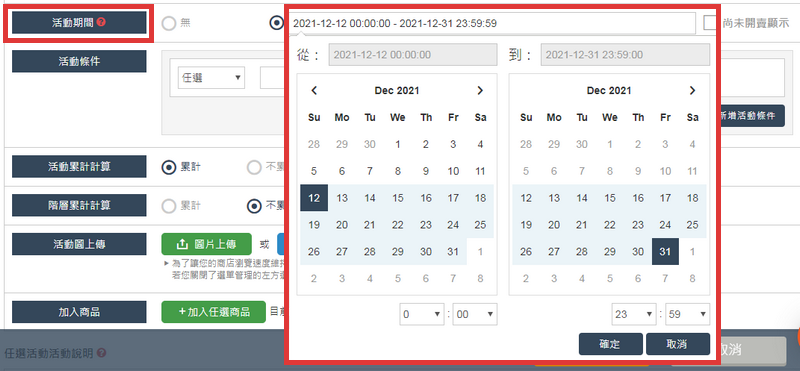The image size is (800, 371).
Task: Click the upload icon on 圖片上傳 button
Action: pos(182,244)
